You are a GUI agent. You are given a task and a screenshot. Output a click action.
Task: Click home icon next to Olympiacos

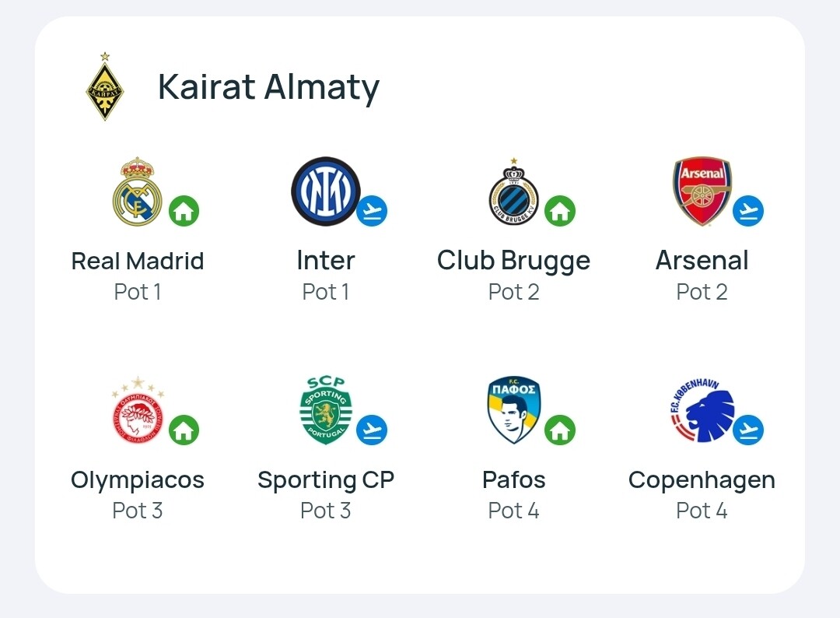(x=184, y=430)
